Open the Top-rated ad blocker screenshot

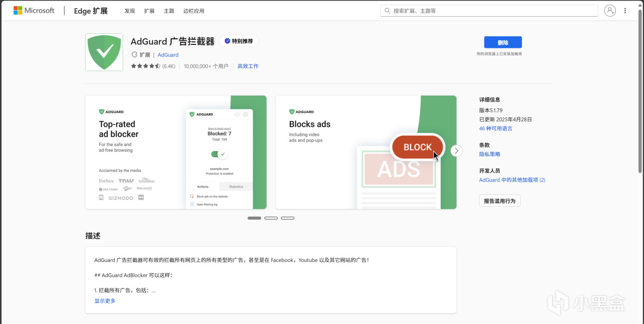176,152
